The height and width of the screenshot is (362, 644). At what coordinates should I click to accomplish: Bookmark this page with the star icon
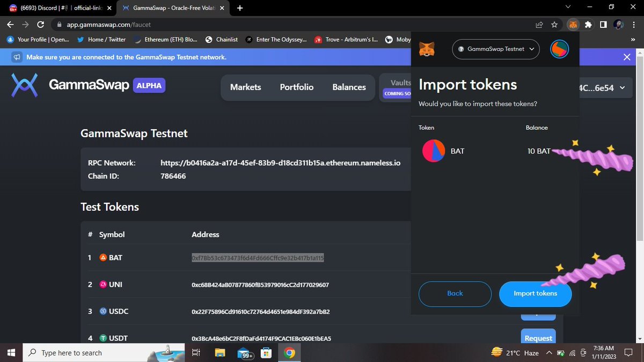[555, 25]
